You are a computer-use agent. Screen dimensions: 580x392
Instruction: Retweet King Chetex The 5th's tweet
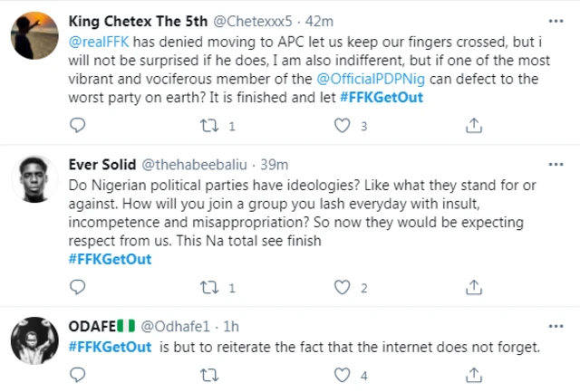click(208, 127)
